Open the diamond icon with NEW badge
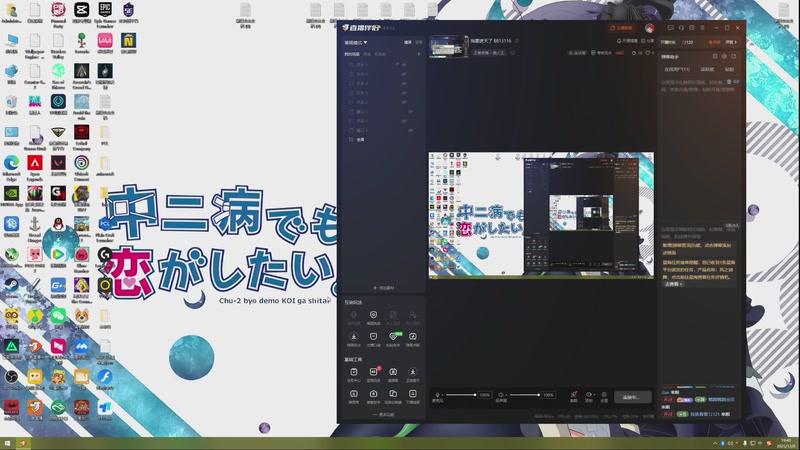The image size is (800, 450). click(x=394, y=337)
